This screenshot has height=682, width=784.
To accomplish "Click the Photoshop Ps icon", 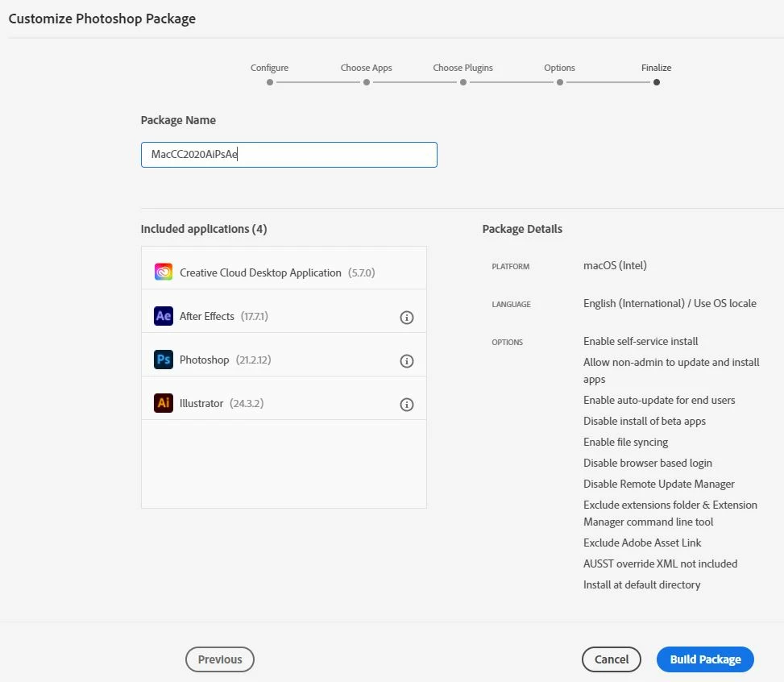I will click(163, 360).
